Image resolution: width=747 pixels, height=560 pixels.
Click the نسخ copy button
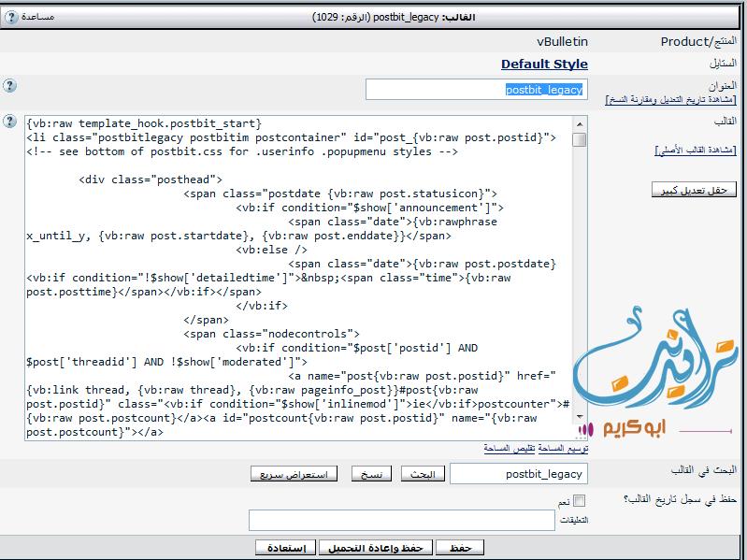pyautogui.click(x=371, y=474)
